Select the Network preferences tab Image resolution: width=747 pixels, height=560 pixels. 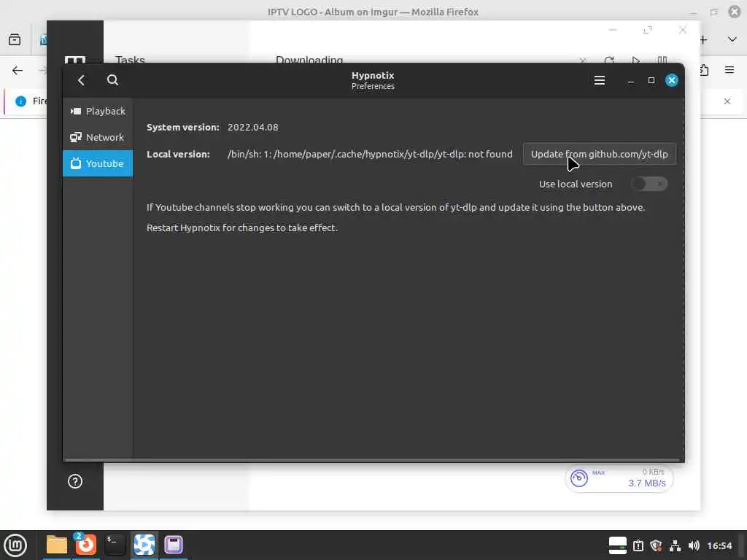coord(98,137)
